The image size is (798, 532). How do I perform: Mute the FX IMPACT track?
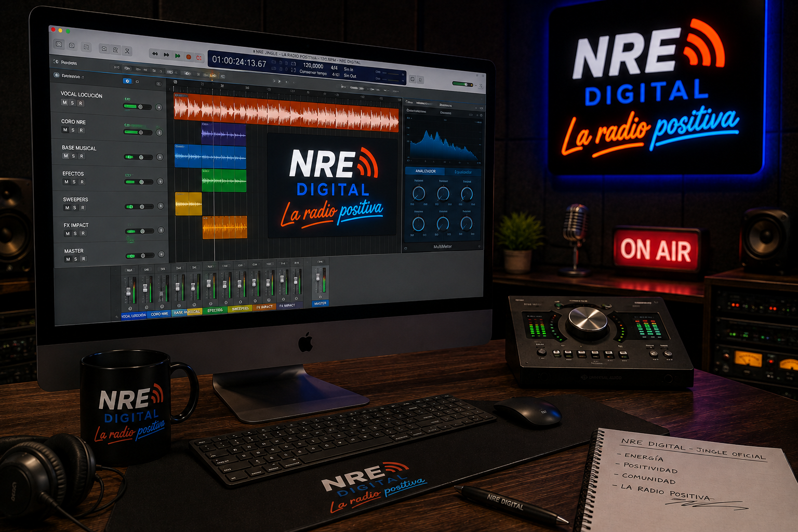coord(68,234)
